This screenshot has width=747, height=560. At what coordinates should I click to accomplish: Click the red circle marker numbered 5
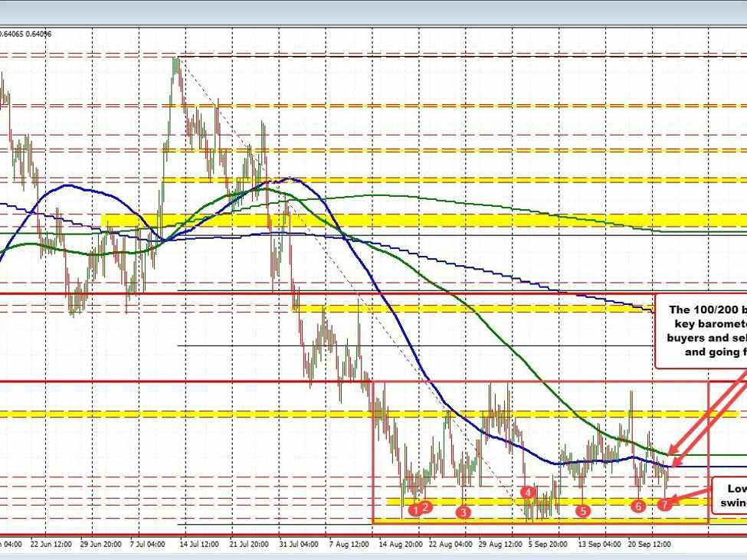[x=582, y=510]
